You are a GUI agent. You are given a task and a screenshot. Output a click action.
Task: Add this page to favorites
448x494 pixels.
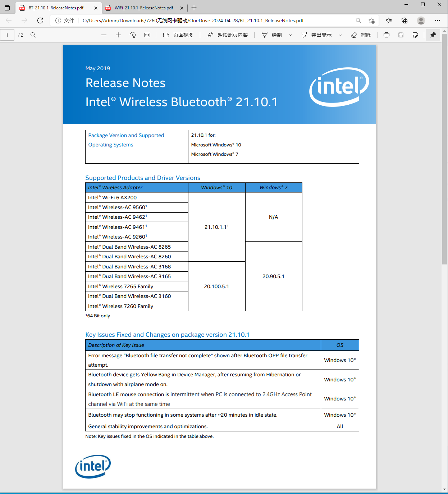pos(371,21)
